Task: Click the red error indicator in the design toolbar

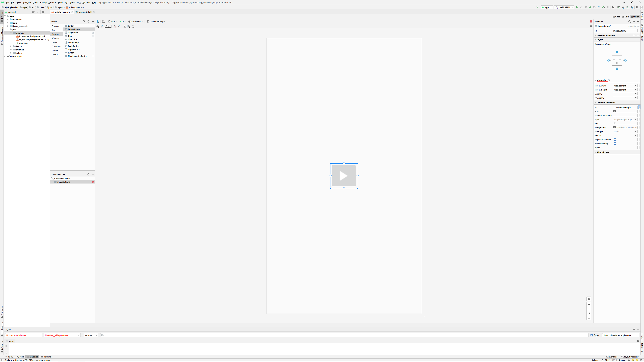Action: coord(591,21)
